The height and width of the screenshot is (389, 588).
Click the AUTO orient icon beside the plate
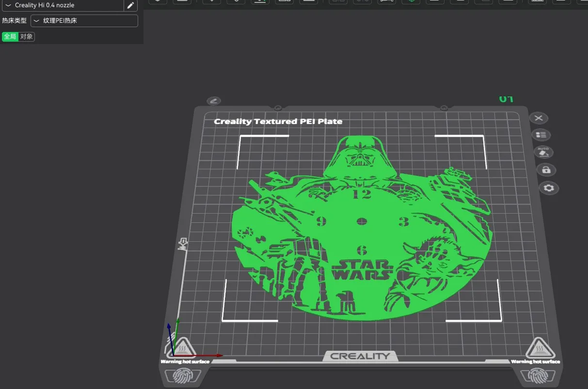click(x=544, y=153)
